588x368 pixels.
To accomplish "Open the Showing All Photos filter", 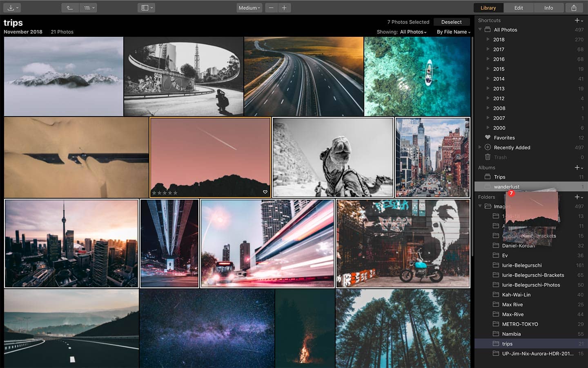I will pos(413,32).
